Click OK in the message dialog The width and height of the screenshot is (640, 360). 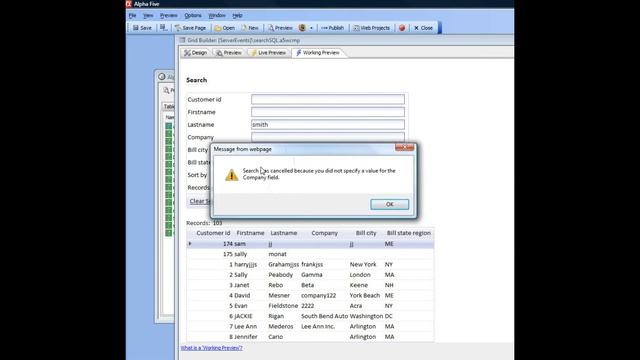click(x=389, y=204)
